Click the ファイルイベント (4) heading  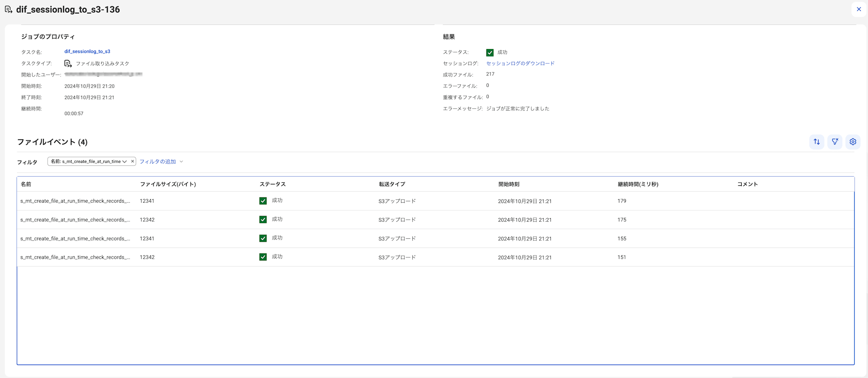[52, 142]
